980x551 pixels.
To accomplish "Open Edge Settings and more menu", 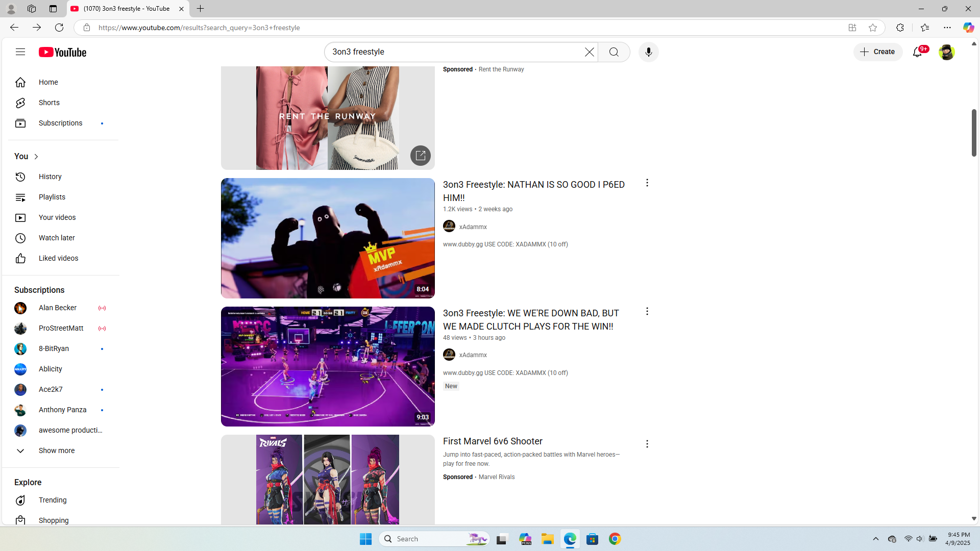I will 947,28.
